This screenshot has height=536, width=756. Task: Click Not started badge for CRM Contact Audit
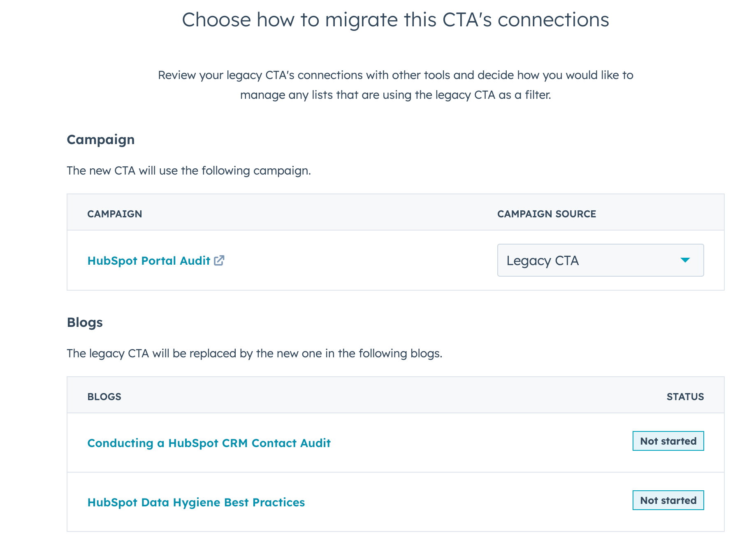tap(668, 441)
